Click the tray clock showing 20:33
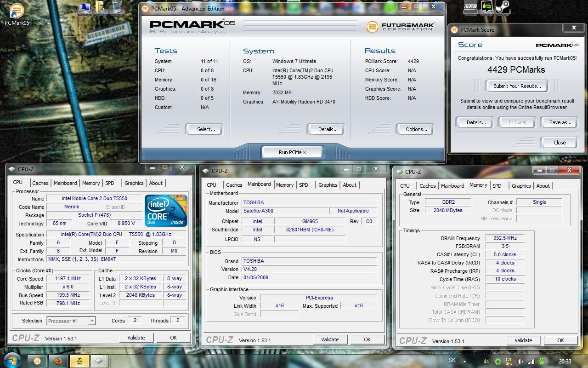 (x=565, y=362)
